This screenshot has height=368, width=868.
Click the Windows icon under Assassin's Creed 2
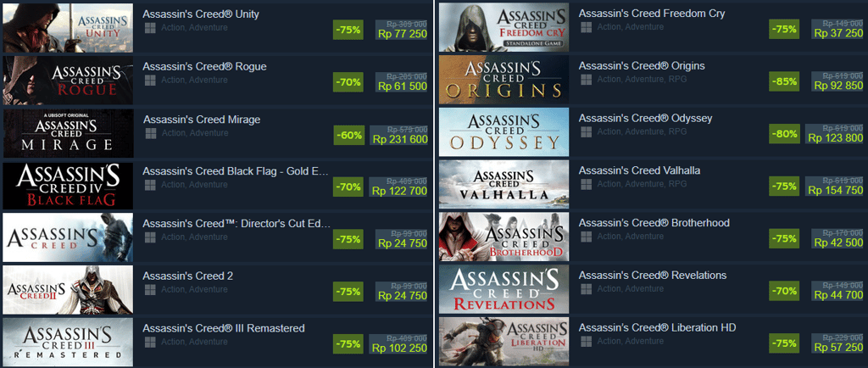coord(149,289)
